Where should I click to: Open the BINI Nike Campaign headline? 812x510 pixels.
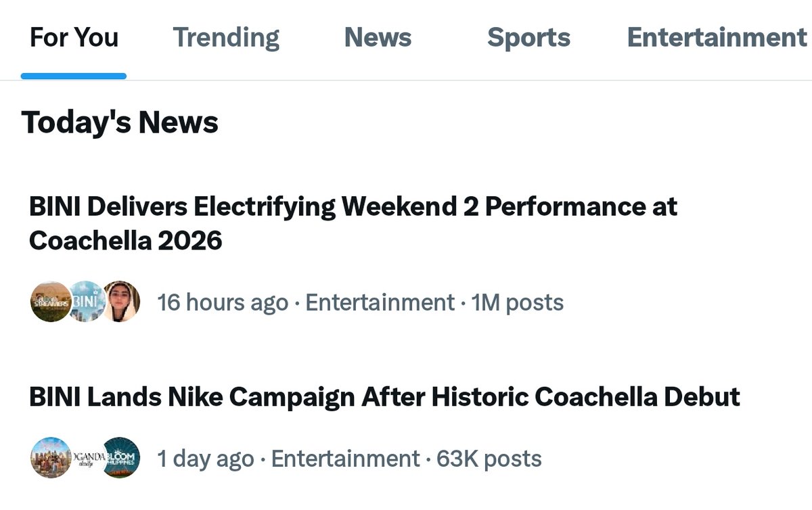[384, 396]
